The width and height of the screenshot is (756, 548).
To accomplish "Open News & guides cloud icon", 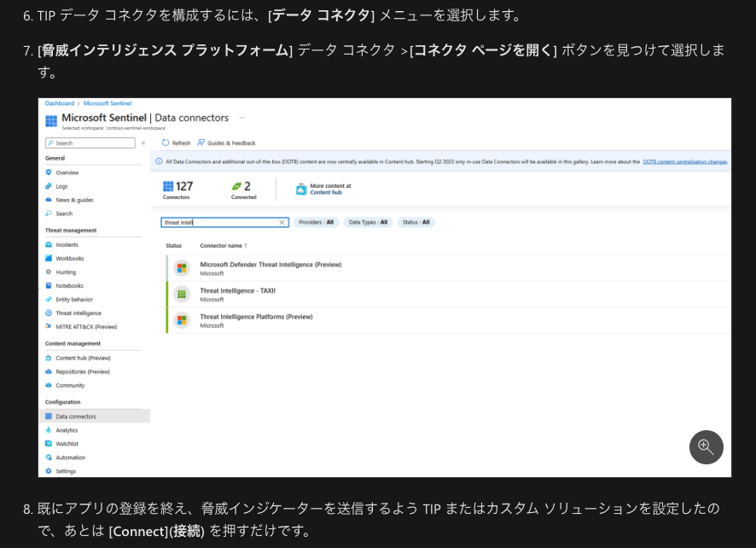I will 49,200.
